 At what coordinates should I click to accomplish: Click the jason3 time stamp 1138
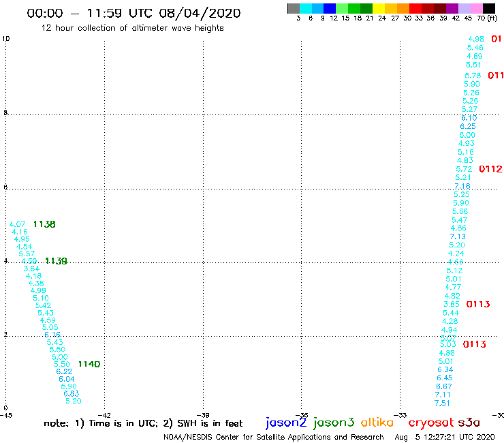44,224
